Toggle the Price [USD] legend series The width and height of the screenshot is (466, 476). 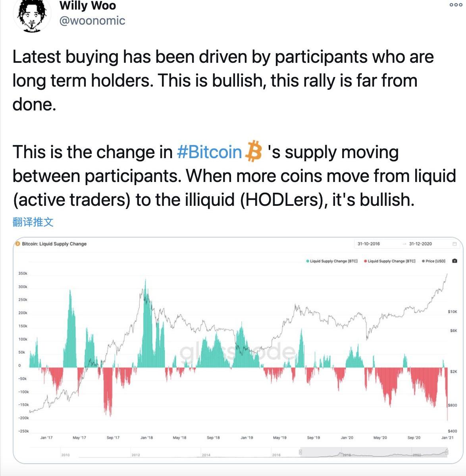[x=433, y=261]
